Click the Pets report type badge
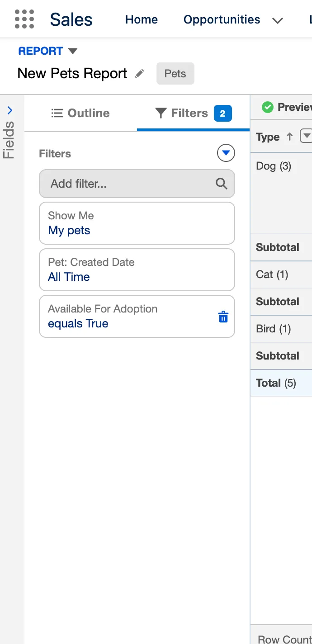 pos(175,74)
